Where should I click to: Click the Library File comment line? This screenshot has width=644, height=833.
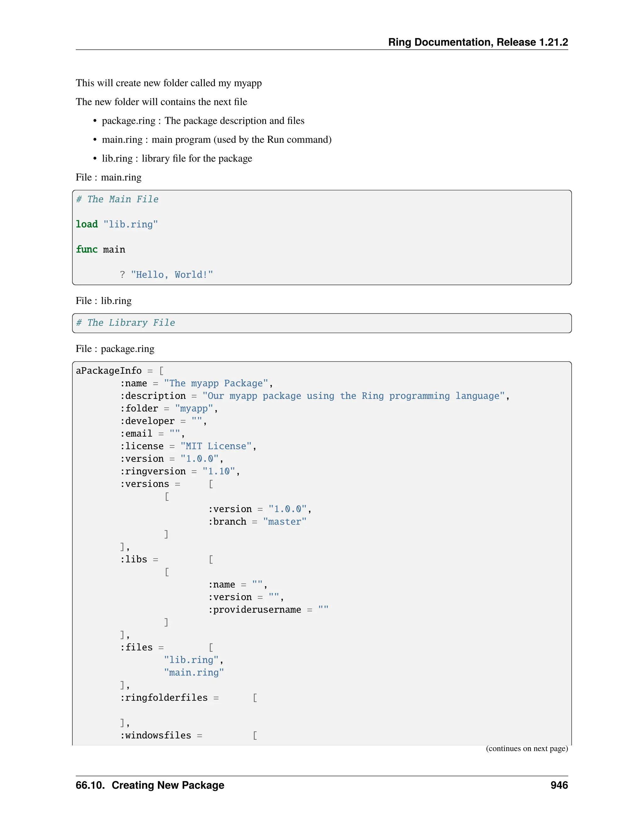125,323
